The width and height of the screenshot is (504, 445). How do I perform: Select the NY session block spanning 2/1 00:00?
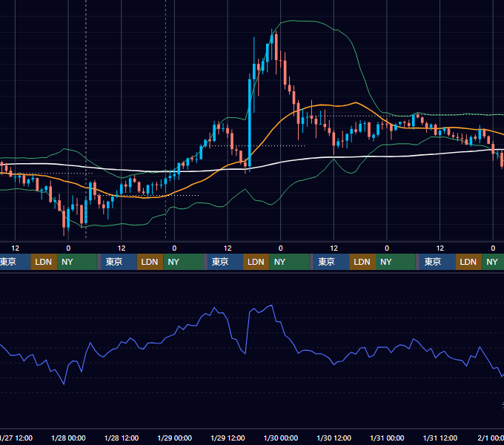[493, 262]
